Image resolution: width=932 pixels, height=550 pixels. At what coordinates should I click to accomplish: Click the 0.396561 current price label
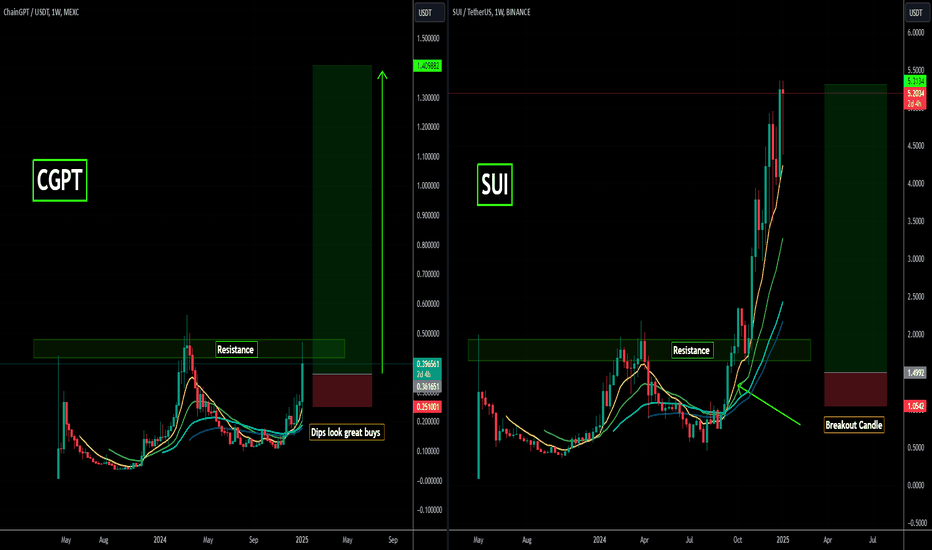point(427,364)
